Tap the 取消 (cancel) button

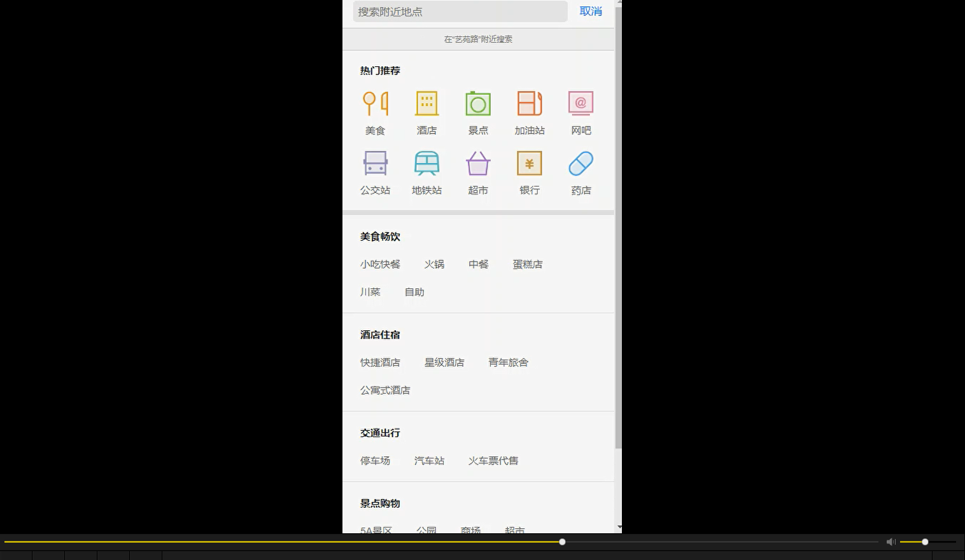click(591, 11)
